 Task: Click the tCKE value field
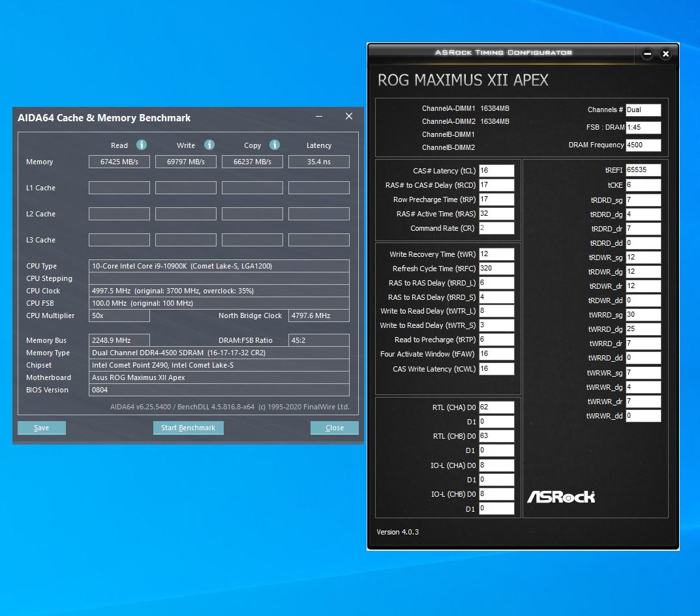pyautogui.click(x=643, y=185)
